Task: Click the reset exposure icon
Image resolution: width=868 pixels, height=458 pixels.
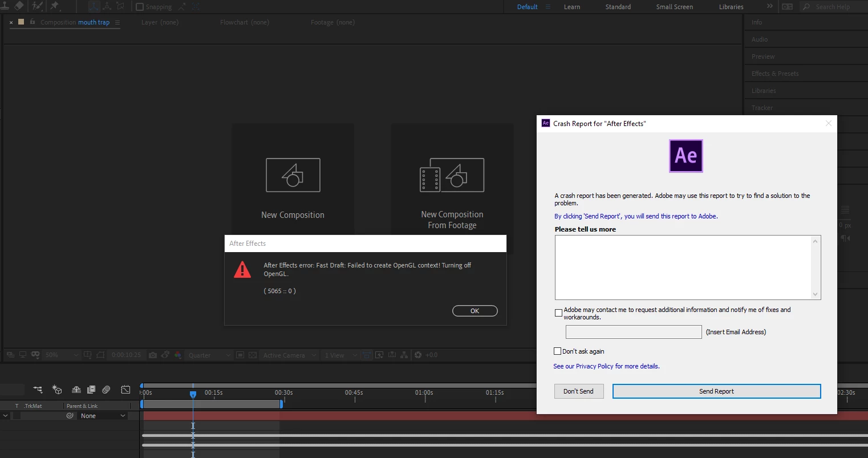Action: click(418, 355)
